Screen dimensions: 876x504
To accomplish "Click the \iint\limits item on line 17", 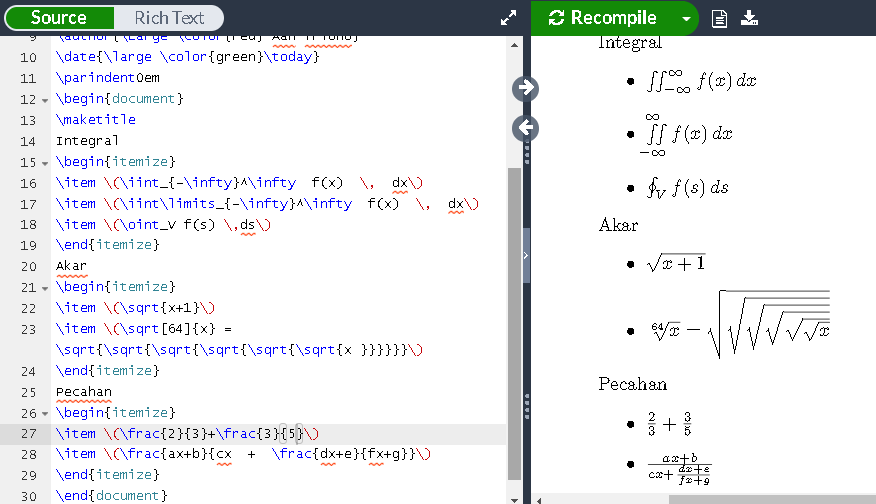I will click(x=267, y=204).
